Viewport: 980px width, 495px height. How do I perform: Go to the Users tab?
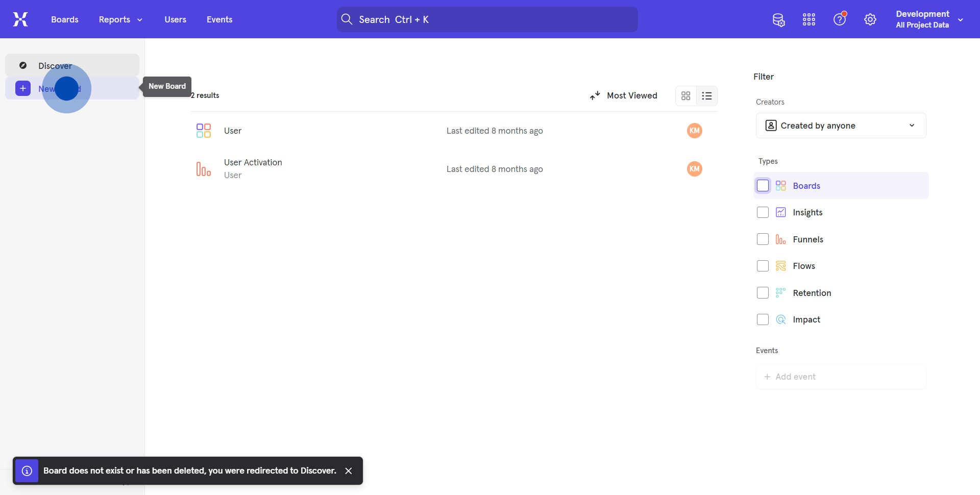[175, 19]
